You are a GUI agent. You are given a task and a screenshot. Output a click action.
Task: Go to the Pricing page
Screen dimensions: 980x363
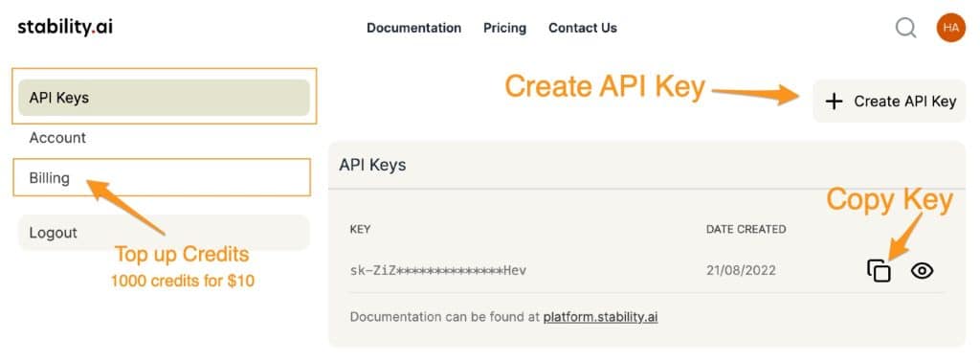[504, 28]
